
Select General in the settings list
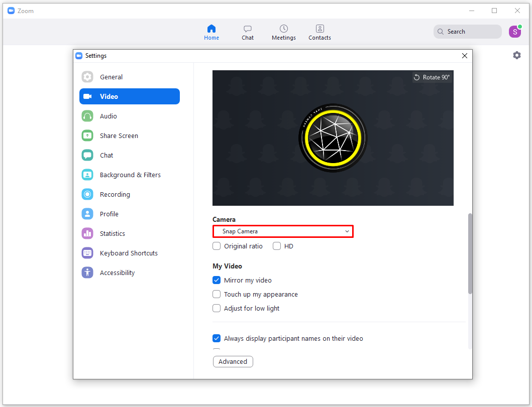click(112, 77)
